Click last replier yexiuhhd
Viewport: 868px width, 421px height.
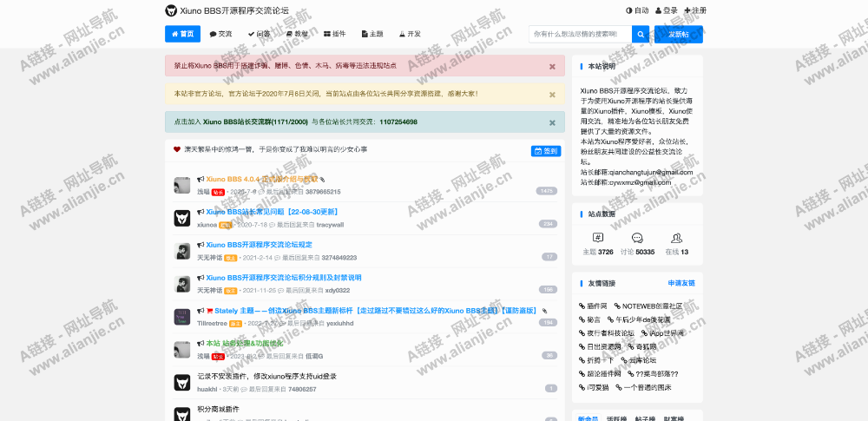(340, 323)
